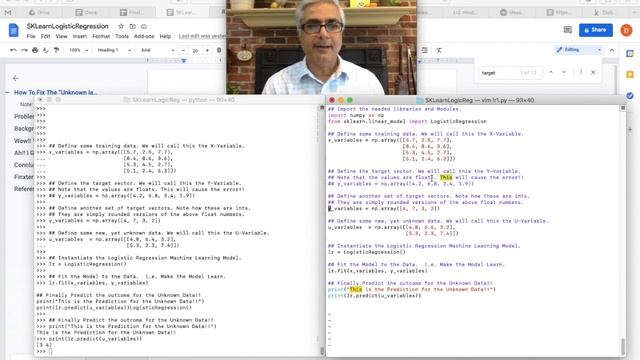Switch to the Gmail browser tab
Screen dimensions: 640x360
click(x=8, y=13)
